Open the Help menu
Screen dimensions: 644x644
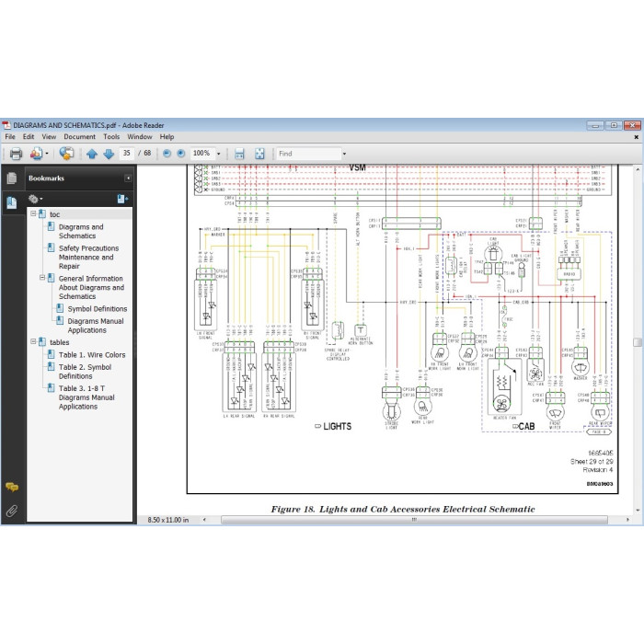click(x=167, y=137)
